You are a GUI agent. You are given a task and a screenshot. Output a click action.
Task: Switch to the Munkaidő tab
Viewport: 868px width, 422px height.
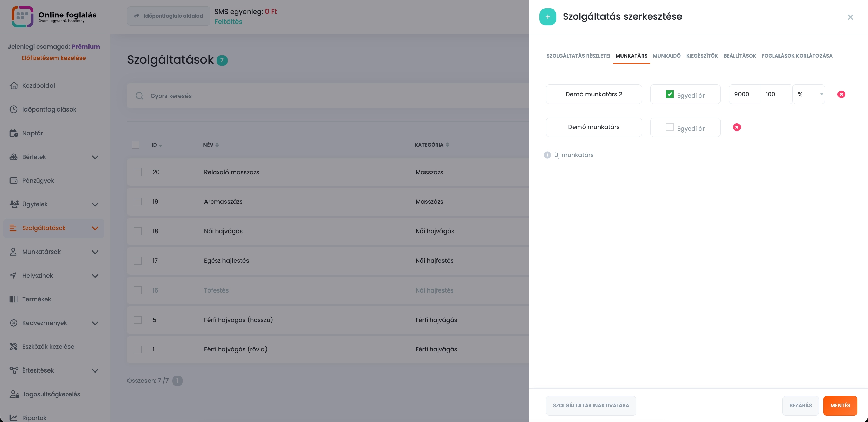[x=667, y=56]
